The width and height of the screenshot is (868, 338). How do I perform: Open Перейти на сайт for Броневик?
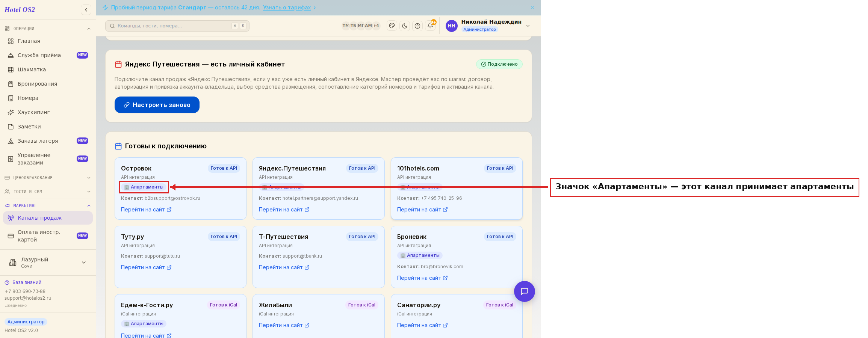pos(422,278)
